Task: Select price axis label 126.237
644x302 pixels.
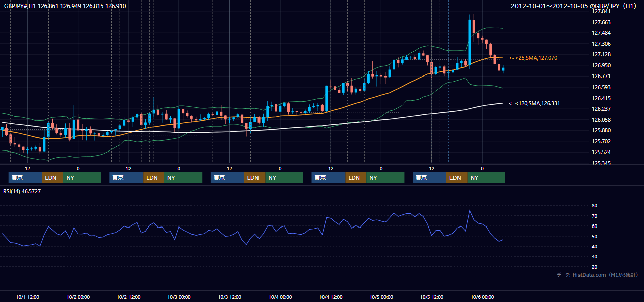Action: [602, 109]
